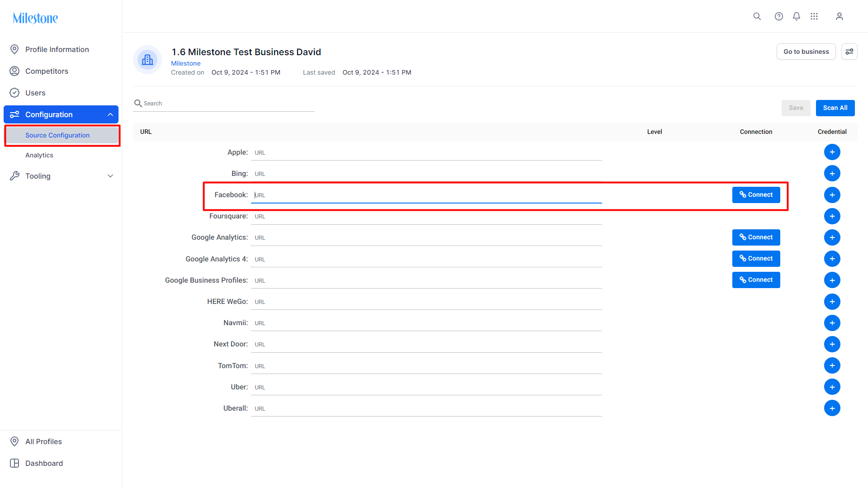The image size is (868, 488).
Task: Add credential for Google Analytics 4 row
Action: [832, 259]
